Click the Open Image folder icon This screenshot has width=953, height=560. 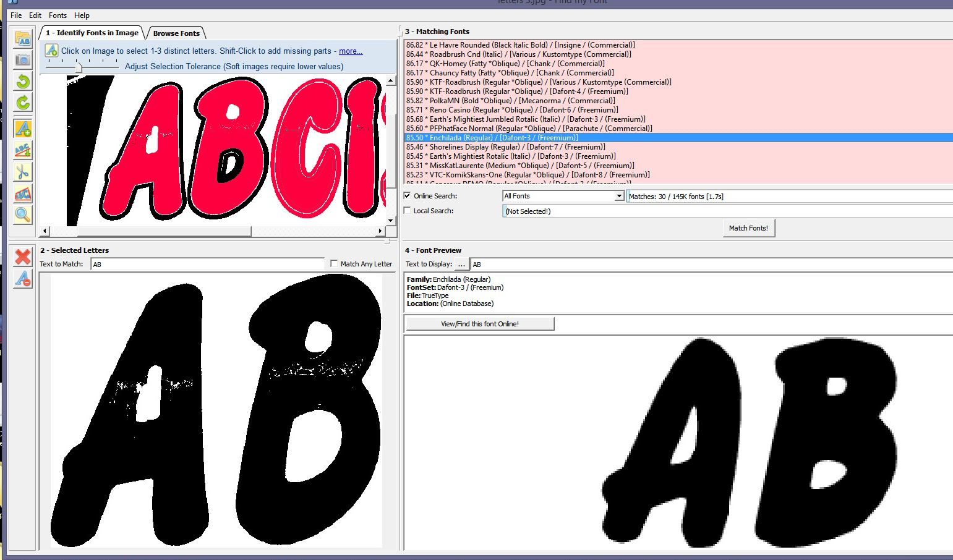(23, 38)
